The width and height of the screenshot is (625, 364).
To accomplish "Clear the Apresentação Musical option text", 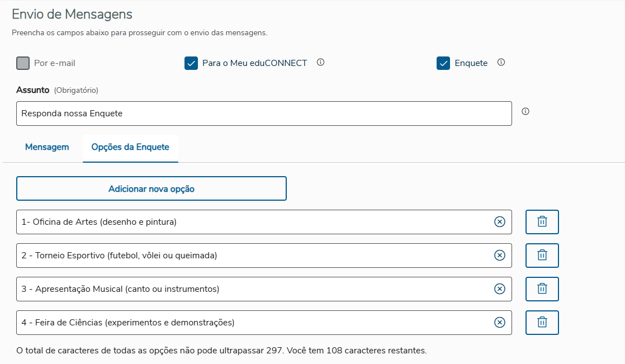I will tap(500, 289).
